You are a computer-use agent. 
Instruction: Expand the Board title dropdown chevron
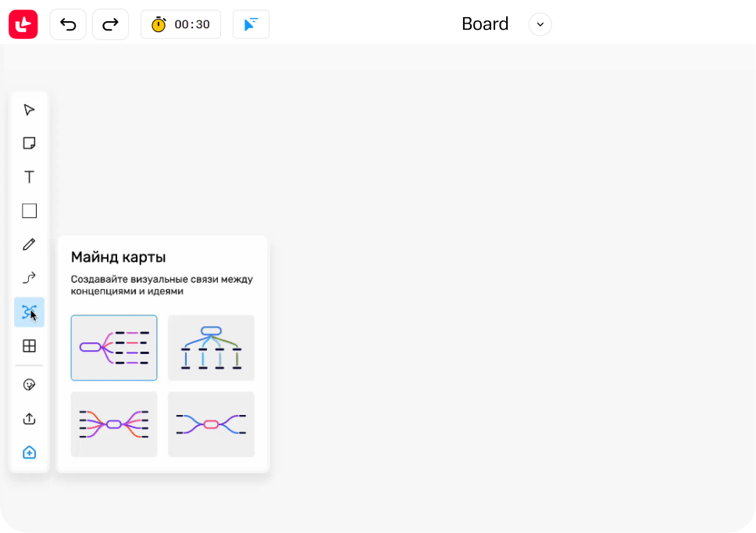pyautogui.click(x=540, y=24)
